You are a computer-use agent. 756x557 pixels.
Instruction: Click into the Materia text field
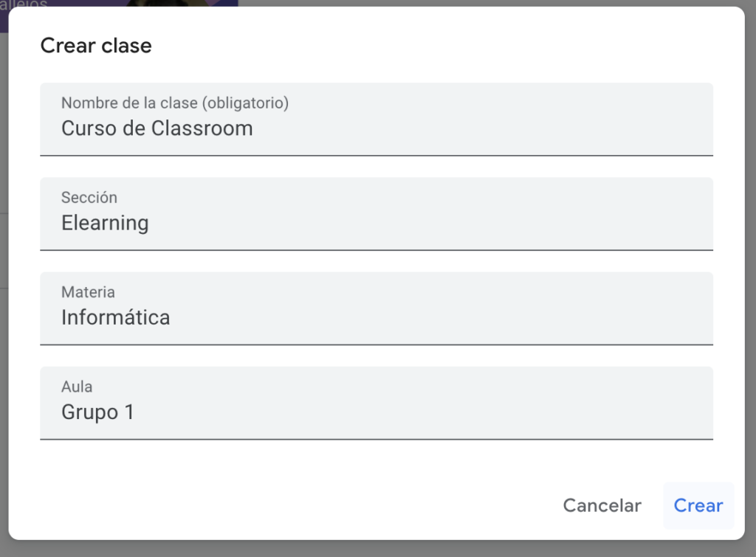tap(377, 308)
